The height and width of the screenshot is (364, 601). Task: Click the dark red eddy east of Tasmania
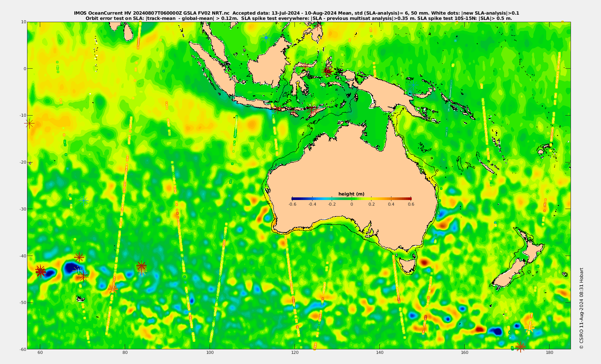tap(424, 262)
